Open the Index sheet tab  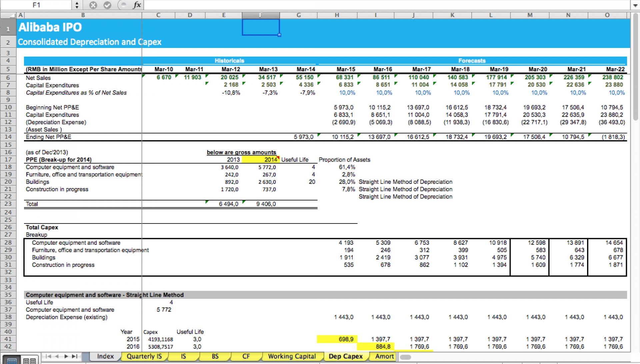coord(105,356)
